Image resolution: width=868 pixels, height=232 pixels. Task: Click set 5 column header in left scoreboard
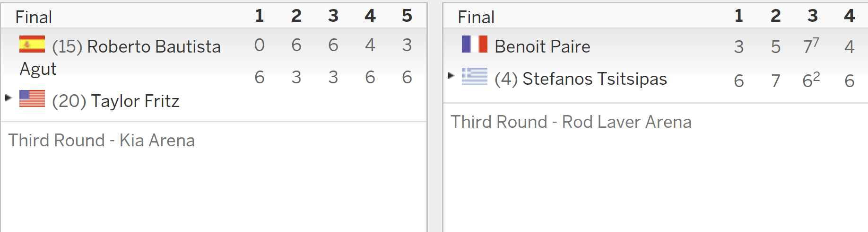(407, 16)
